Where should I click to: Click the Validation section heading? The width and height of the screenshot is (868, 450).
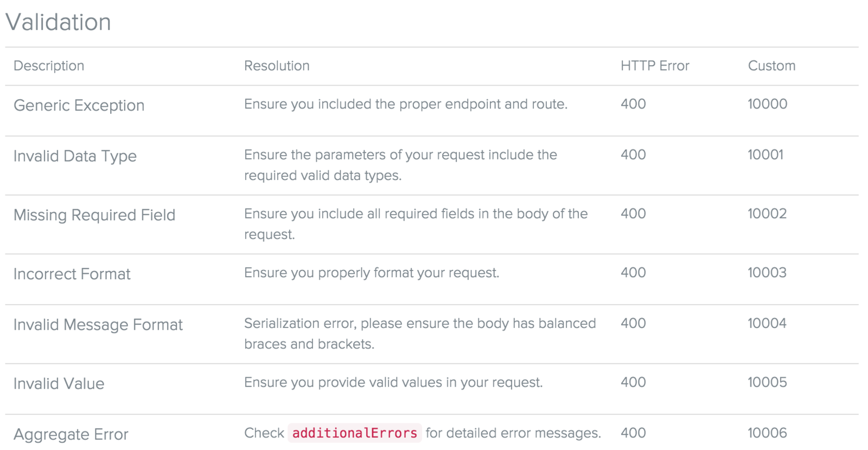pos(58,22)
